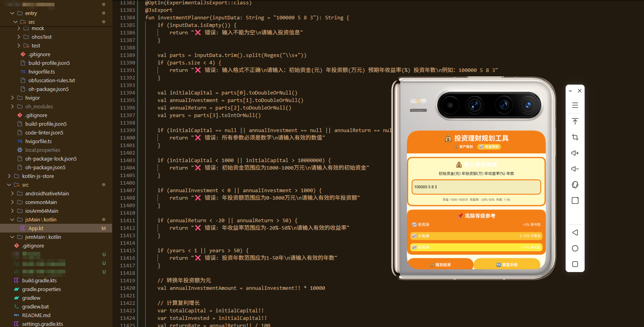Tap the emulator Home circle button
This screenshot has height=327, width=644.
(575, 248)
